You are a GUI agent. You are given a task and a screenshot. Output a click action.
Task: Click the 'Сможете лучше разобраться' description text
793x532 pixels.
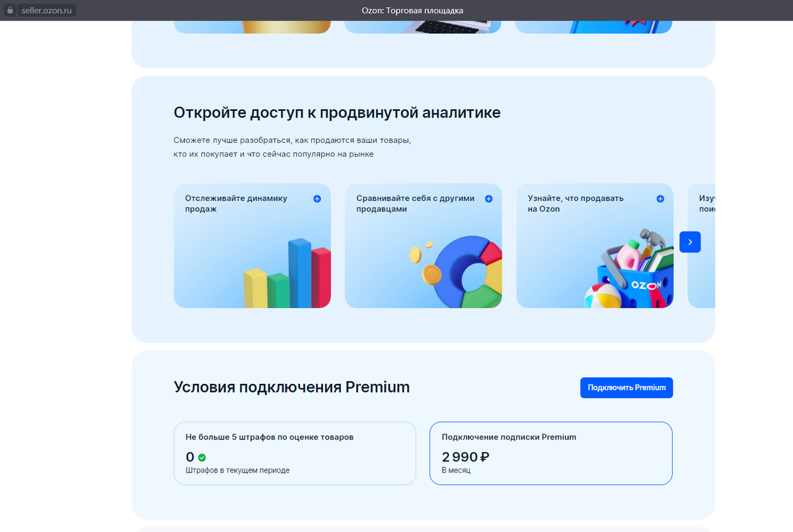(x=292, y=147)
